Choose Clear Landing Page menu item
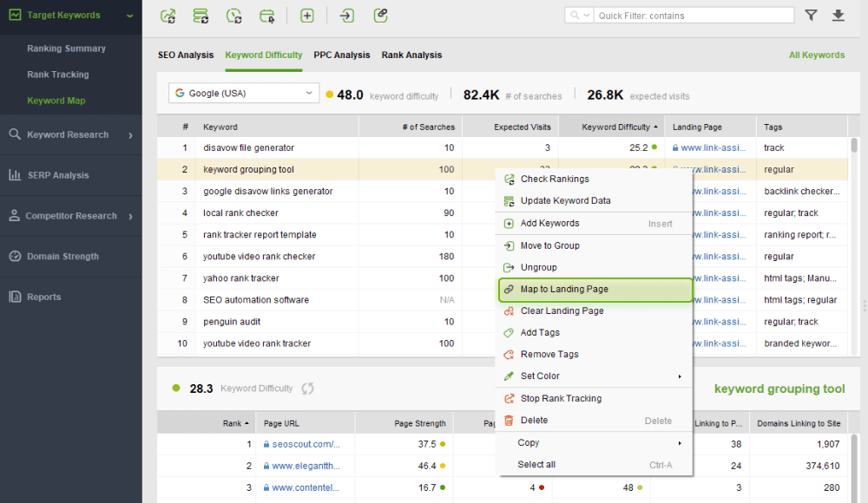 [595, 311]
